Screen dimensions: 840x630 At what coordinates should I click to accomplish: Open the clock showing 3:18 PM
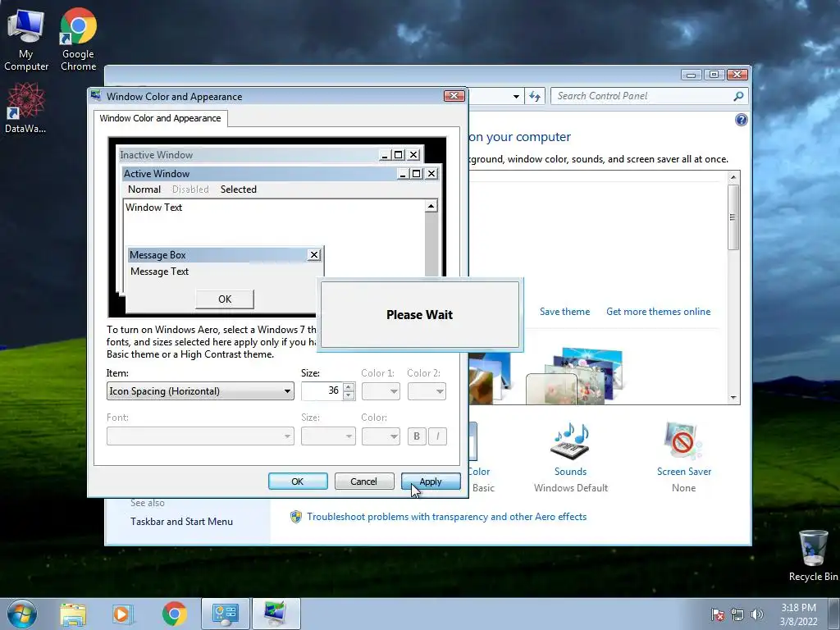[x=798, y=614]
